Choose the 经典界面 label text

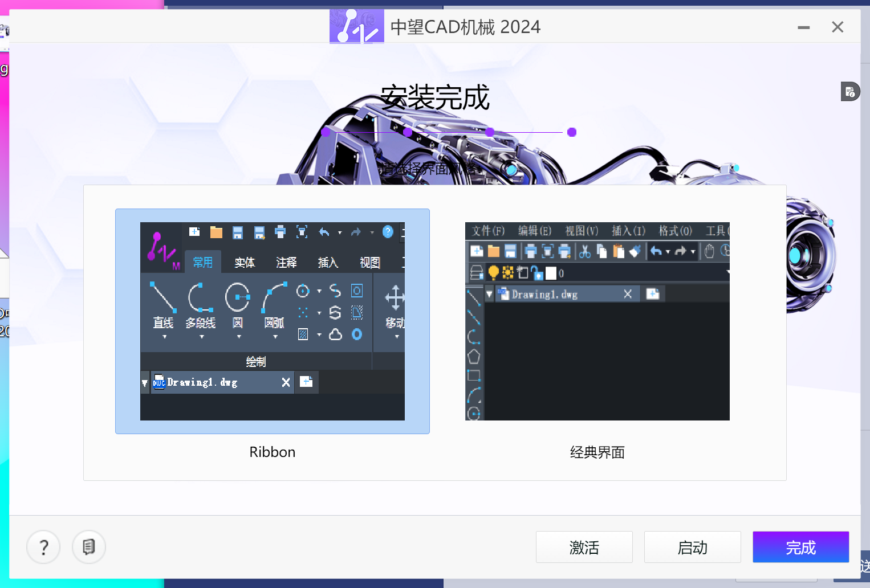pyautogui.click(x=597, y=452)
